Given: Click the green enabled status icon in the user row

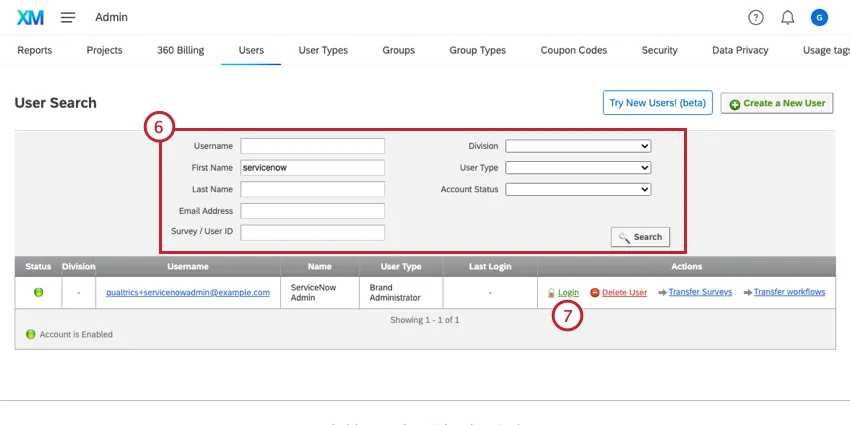Looking at the screenshot, I should tap(39, 292).
